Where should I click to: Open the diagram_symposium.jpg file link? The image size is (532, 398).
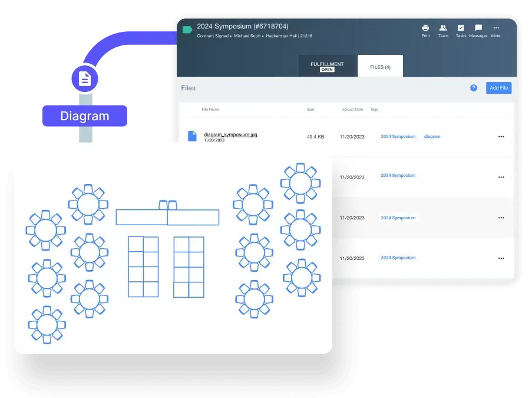[230, 134]
